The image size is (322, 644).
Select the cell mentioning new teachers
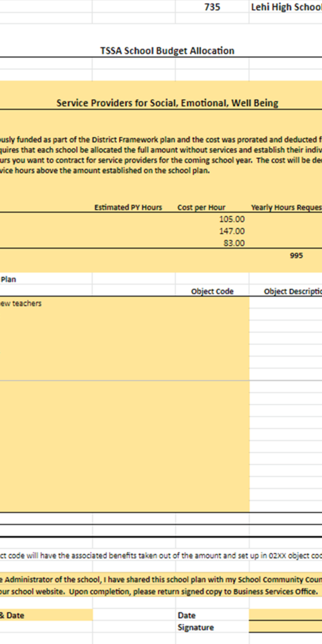pos(124,303)
